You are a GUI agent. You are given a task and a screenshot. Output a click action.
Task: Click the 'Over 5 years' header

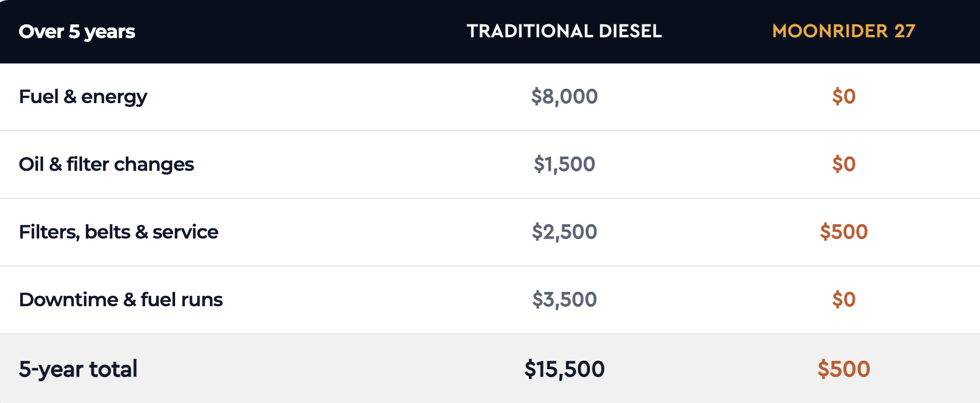(x=77, y=32)
